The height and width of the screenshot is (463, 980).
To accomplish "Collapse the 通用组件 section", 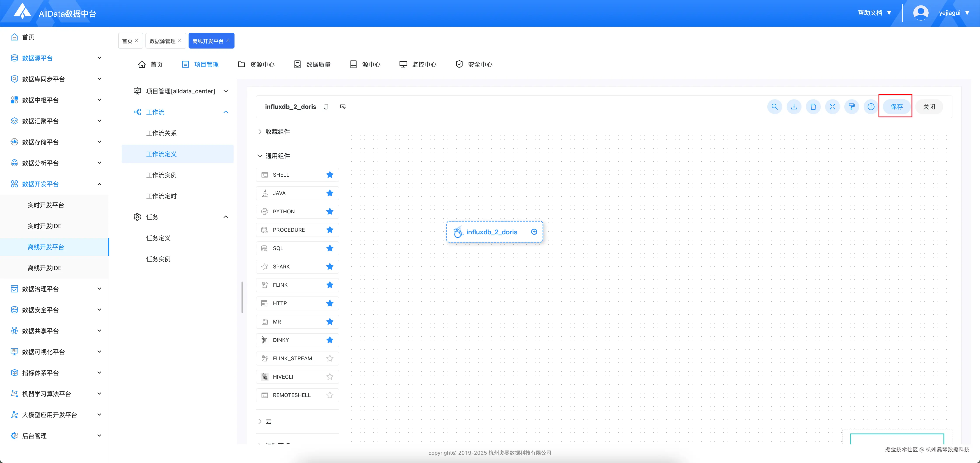I will (277, 156).
